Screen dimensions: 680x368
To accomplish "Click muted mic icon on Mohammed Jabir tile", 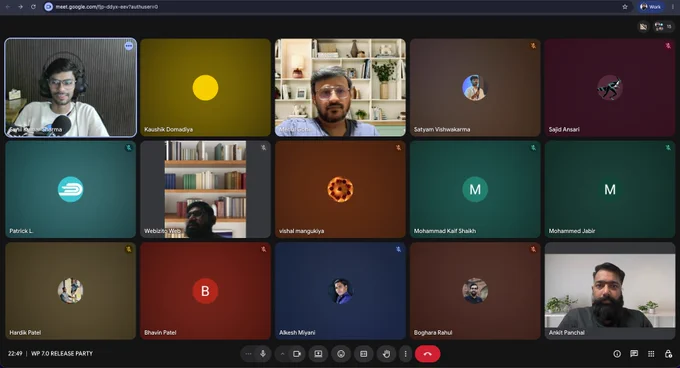I will (668, 147).
